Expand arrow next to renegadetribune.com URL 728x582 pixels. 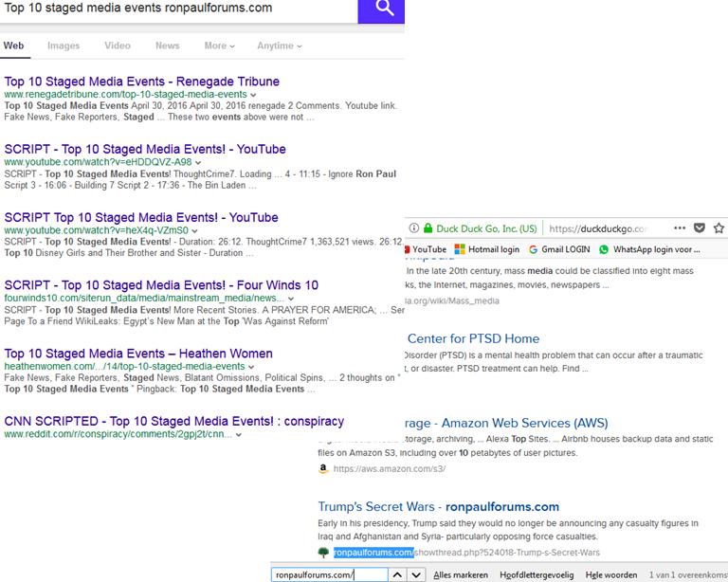click(x=253, y=95)
